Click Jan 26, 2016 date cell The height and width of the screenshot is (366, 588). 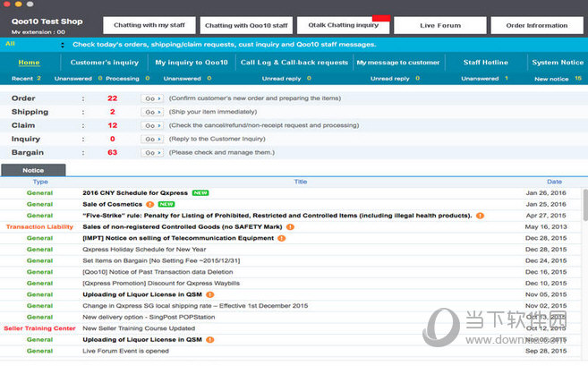click(546, 192)
